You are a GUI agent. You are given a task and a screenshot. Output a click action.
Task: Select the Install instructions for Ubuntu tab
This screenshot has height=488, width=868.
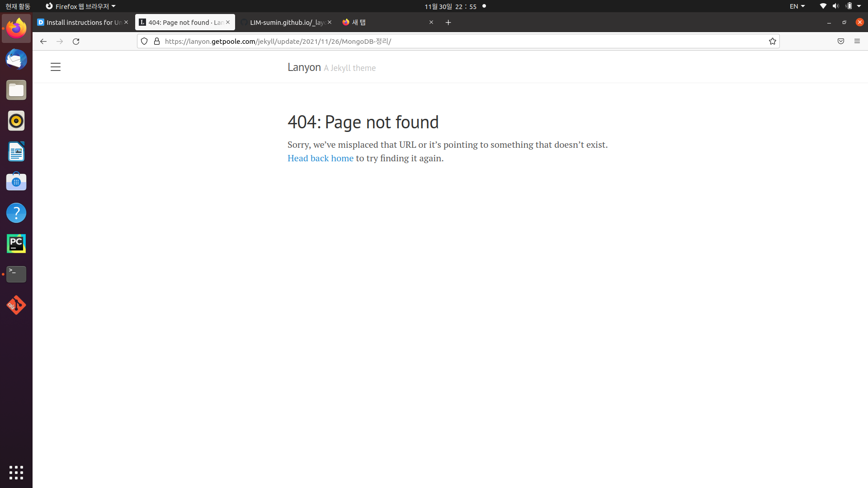tap(81, 22)
